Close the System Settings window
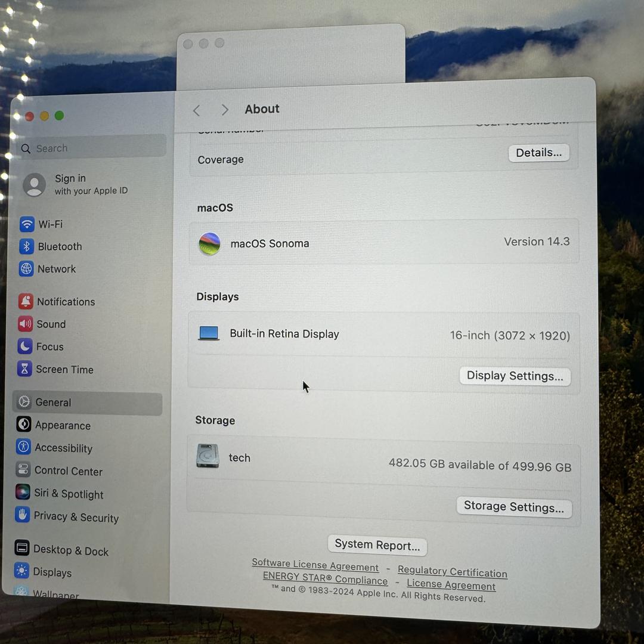Image resolution: width=644 pixels, height=644 pixels. click(29, 117)
